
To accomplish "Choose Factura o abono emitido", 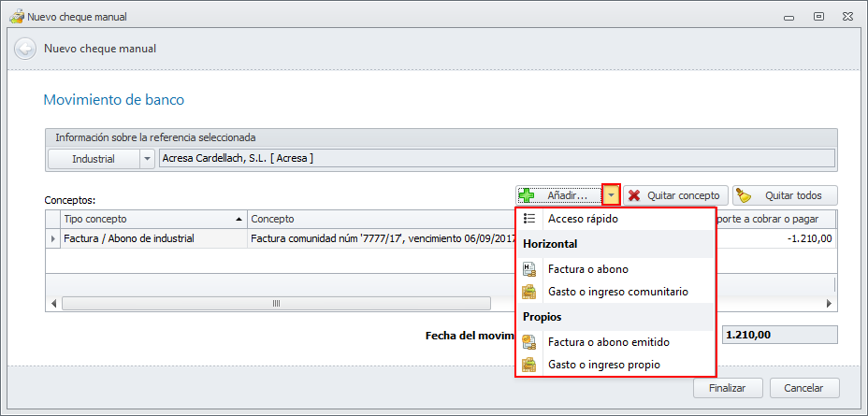I will (x=615, y=342).
